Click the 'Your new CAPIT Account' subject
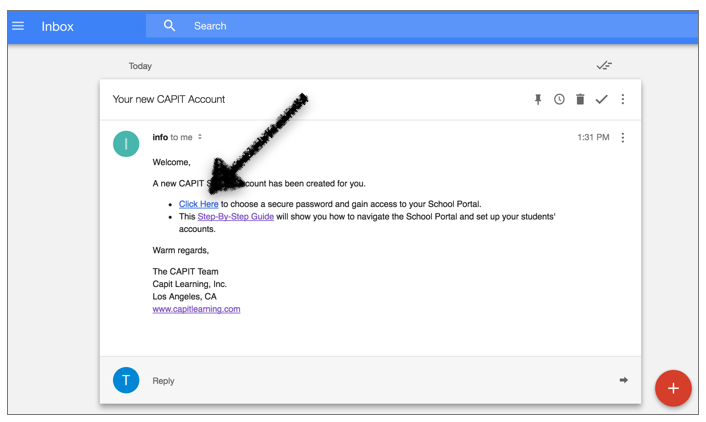This screenshot has width=706, height=422. (x=169, y=99)
